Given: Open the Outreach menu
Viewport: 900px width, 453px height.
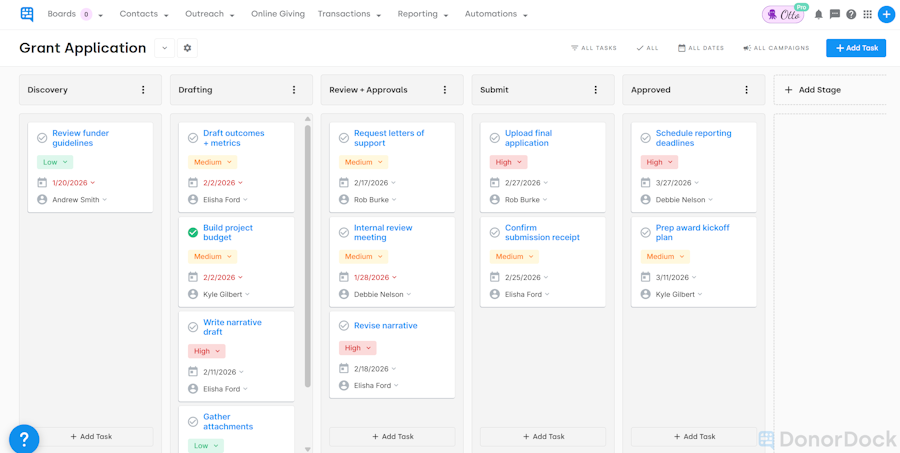Looking at the screenshot, I should coord(210,14).
